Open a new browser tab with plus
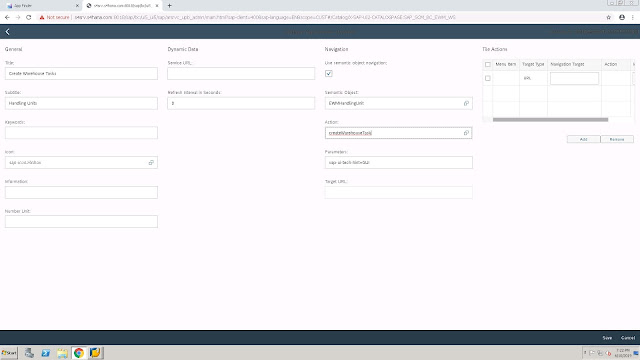This screenshot has width=640, height=360. [x=169, y=6]
